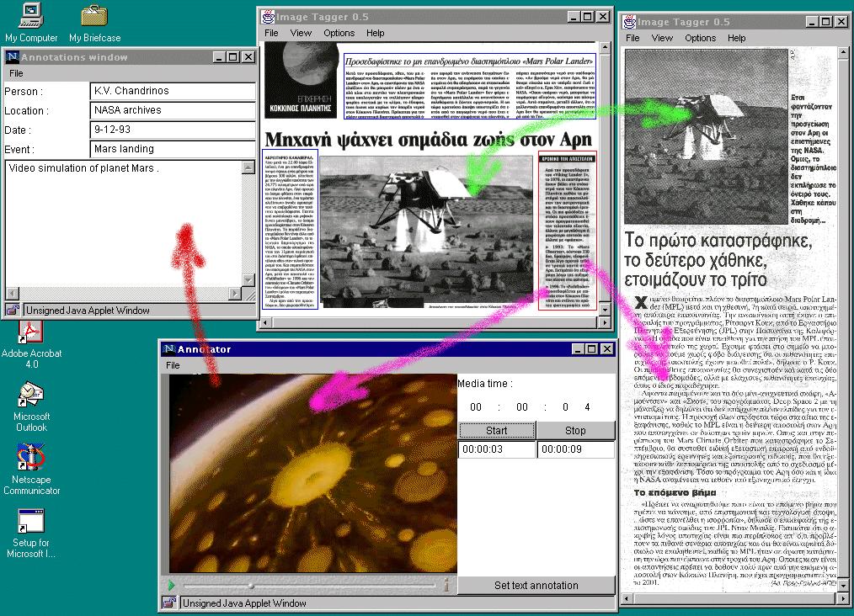Click the Start button in Annotator

point(497,430)
